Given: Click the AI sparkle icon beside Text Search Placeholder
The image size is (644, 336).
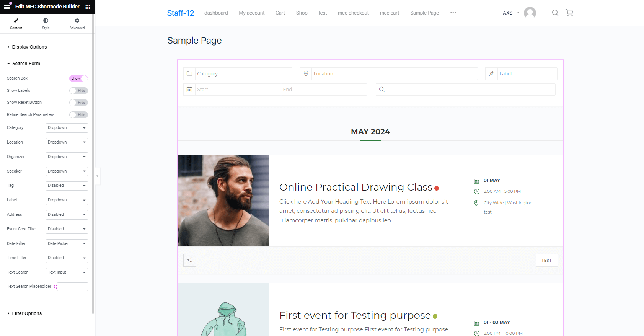Looking at the screenshot, I should [55, 287].
